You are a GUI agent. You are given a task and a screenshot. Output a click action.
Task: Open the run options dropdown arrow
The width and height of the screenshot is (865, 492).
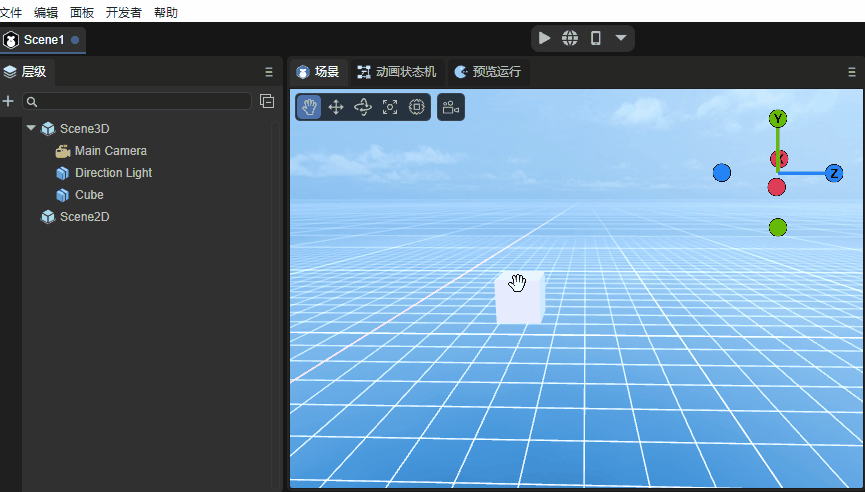point(621,38)
